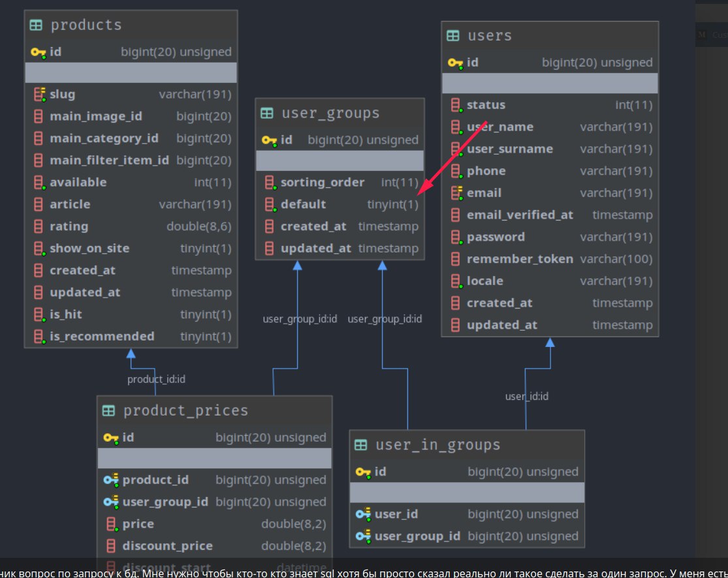728x578 pixels.
Task: Click the user_group_id:id label above user_in_groups
Action: click(x=385, y=319)
